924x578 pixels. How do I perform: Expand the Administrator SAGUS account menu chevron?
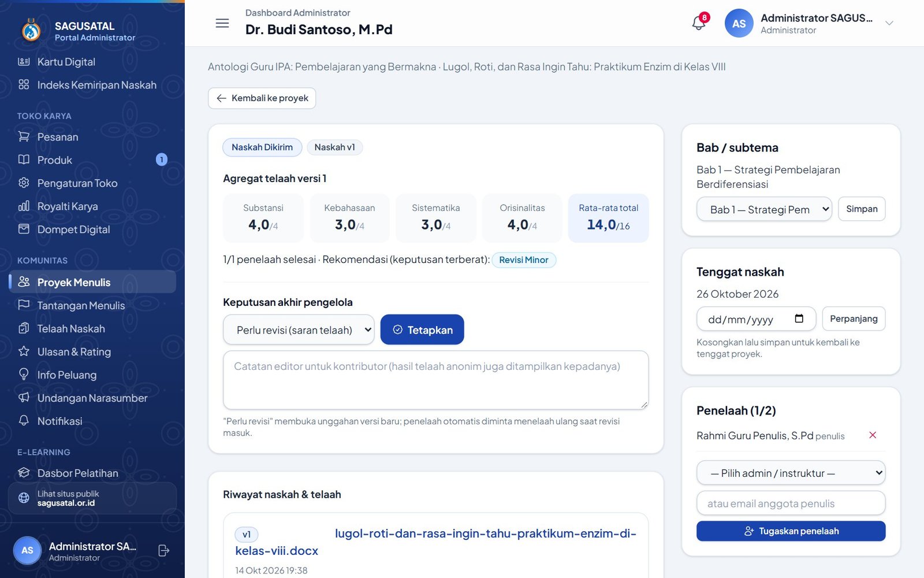pos(889,23)
